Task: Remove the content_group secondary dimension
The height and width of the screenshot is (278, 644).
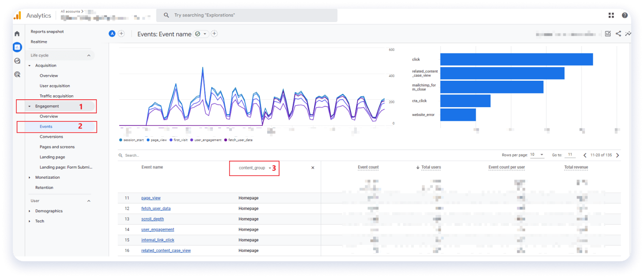Action: (x=313, y=168)
